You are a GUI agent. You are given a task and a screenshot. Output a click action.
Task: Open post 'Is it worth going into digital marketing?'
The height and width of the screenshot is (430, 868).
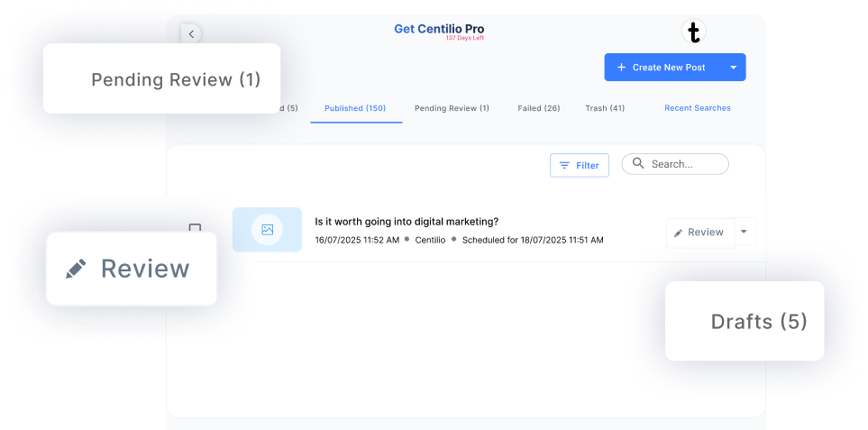click(407, 222)
